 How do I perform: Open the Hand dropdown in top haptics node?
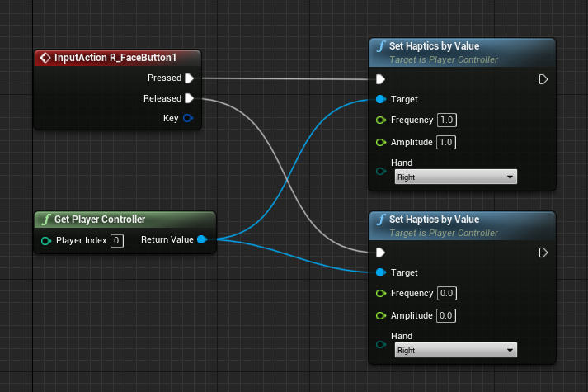pyautogui.click(x=454, y=177)
